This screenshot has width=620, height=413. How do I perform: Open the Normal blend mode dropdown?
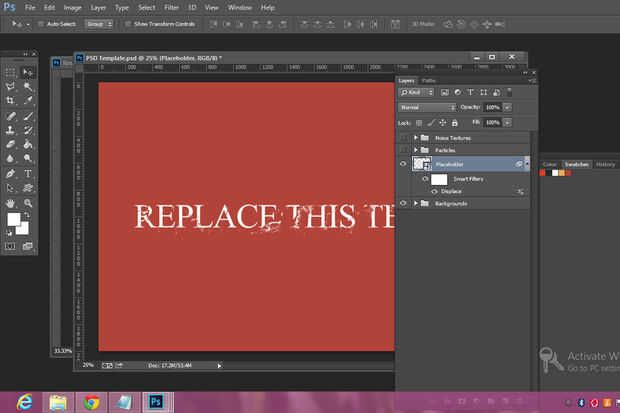426,106
